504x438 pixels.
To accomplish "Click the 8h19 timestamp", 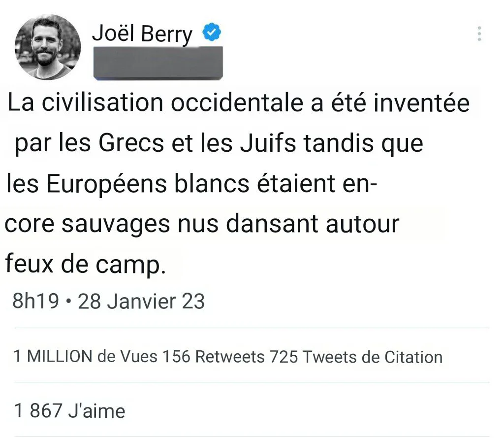I will (x=35, y=301).
